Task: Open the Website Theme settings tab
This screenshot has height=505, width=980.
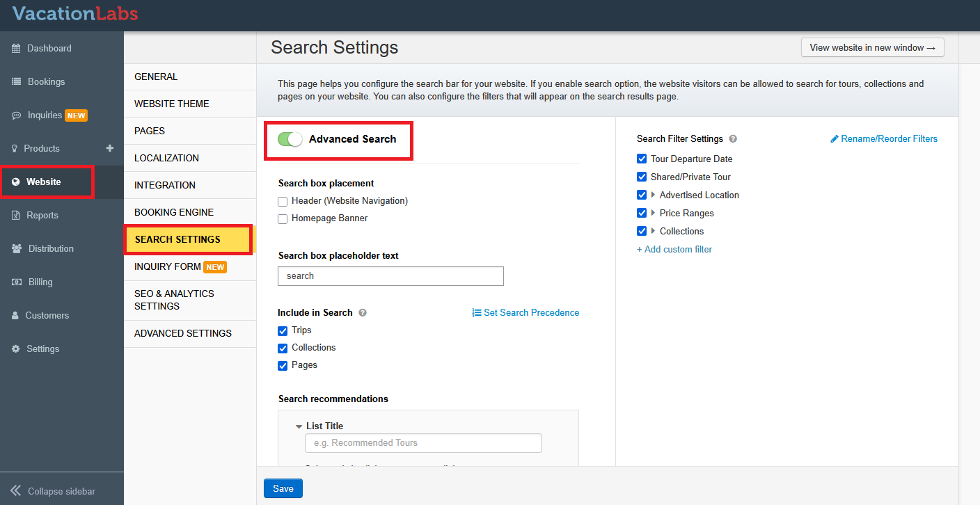Action: [x=171, y=104]
